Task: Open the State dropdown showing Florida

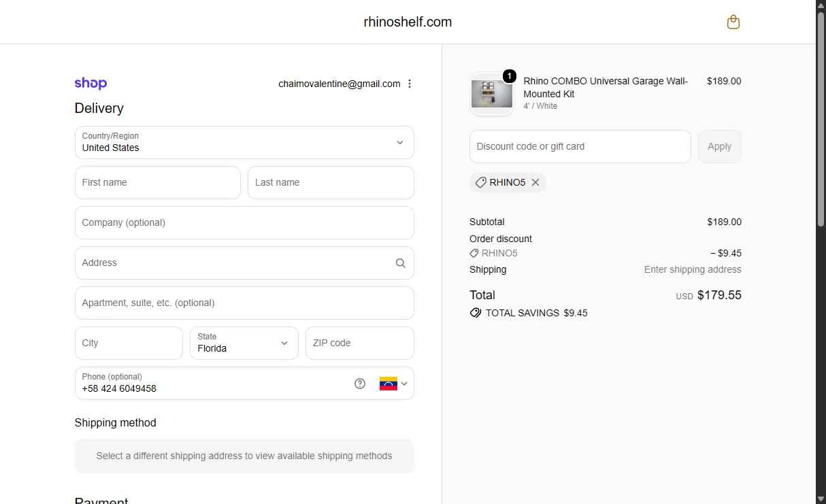Action: [x=244, y=343]
